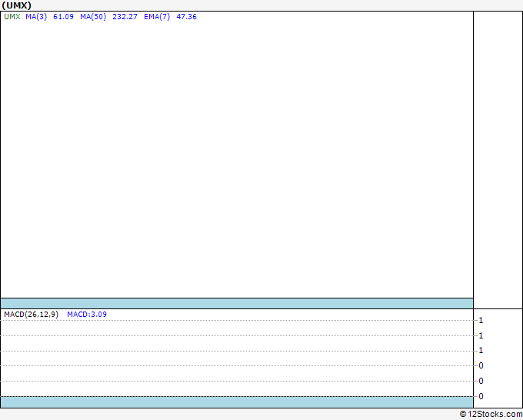
Task: Click the MACD:3.09 value label
Action: (87, 315)
